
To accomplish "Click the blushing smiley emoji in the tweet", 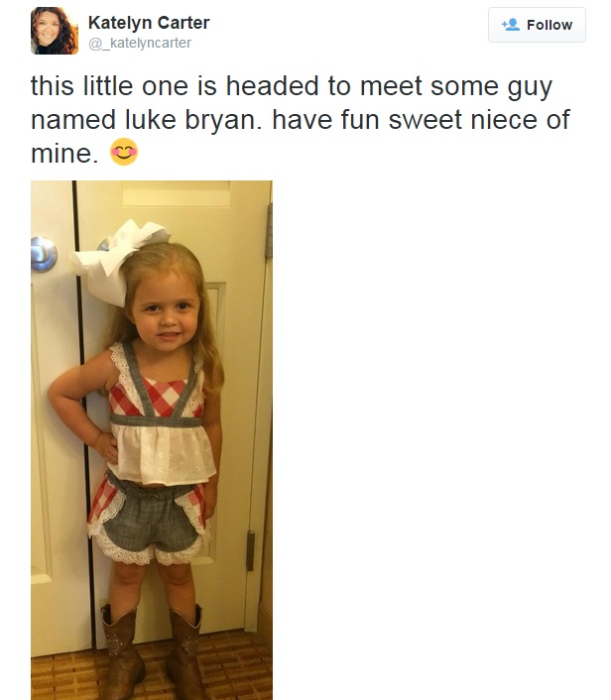I will pyautogui.click(x=124, y=152).
